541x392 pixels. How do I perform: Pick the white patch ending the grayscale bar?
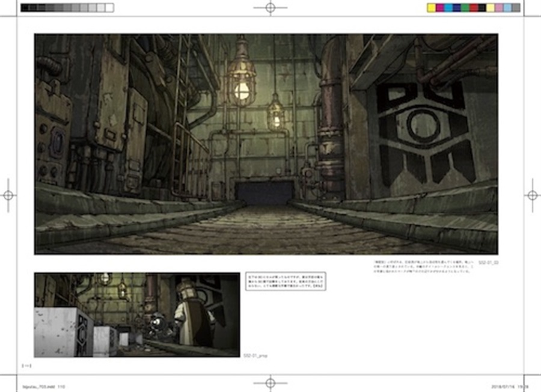[110, 8]
